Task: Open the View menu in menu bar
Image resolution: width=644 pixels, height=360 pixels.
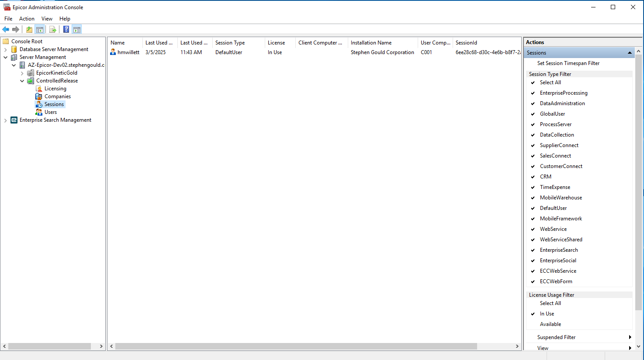Action: coord(47,19)
